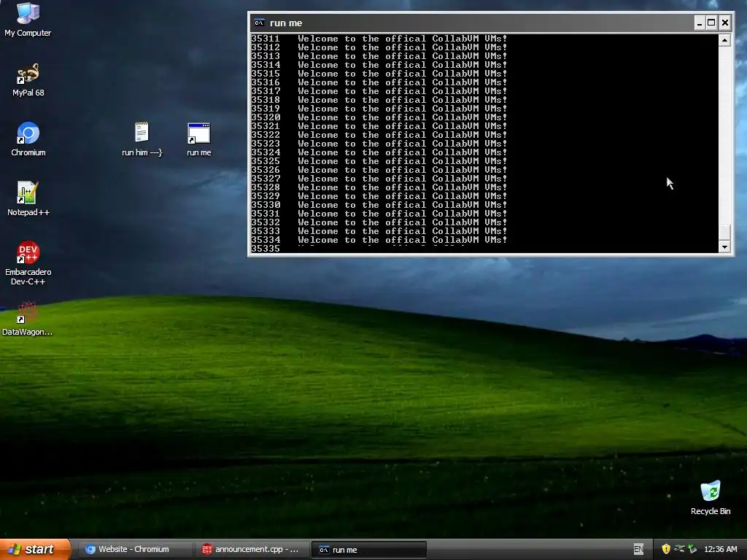Viewport: 747px width, 560px height.
Task: Open the console window system menu icon
Action: [259, 23]
